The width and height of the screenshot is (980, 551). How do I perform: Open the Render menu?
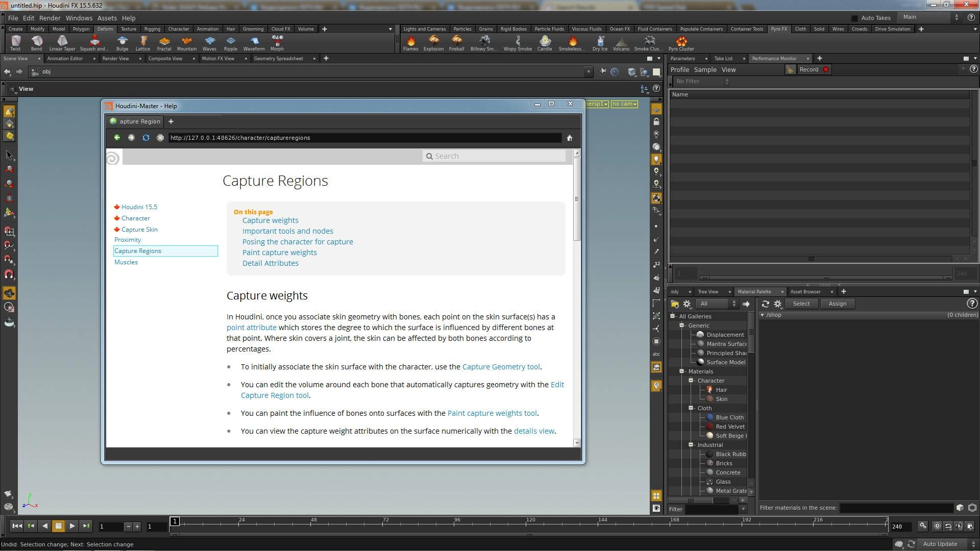coord(50,18)
